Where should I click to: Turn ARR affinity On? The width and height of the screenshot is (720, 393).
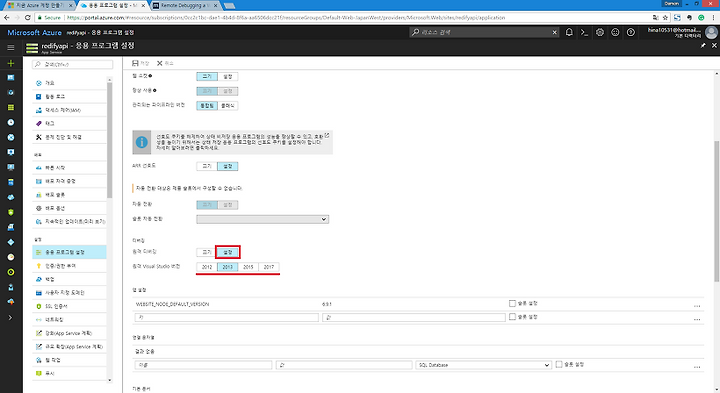[228, 166]
